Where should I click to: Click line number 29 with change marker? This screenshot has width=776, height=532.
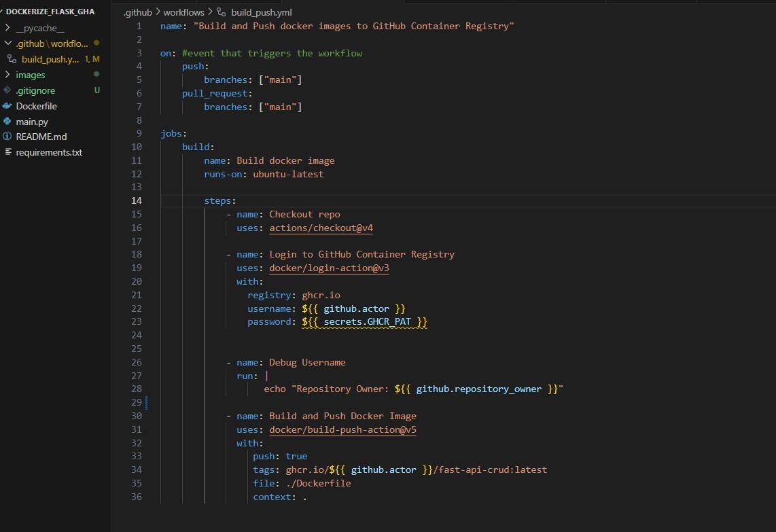click(x=137, y=402)
